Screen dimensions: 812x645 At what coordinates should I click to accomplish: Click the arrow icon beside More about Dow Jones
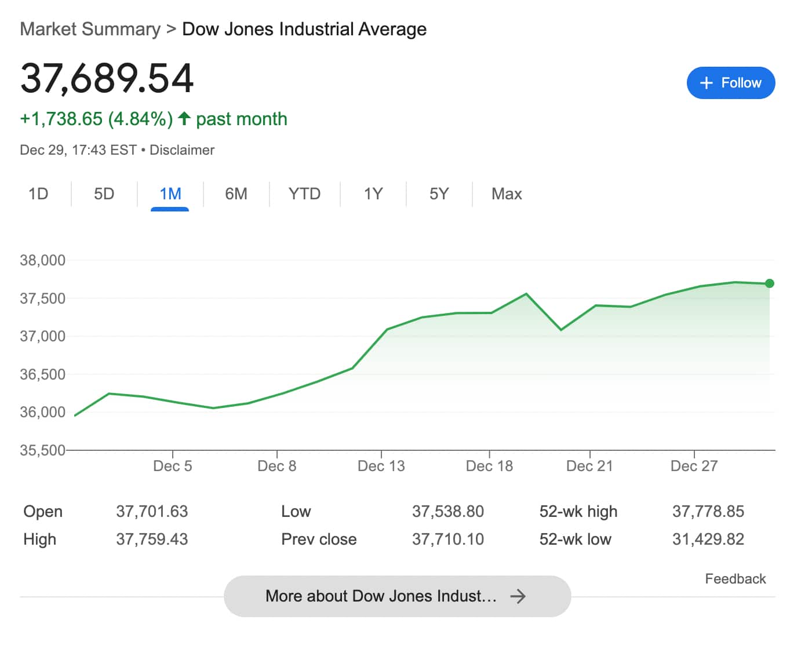coord(518,596)
